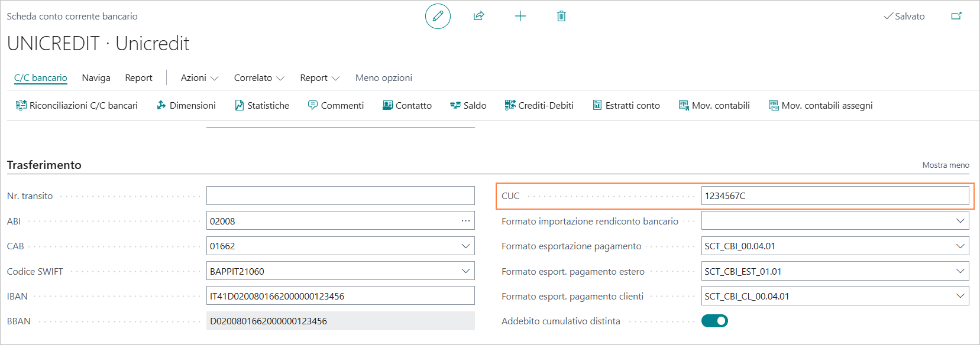The height and width of the screenshot is (345, 980).
Task: Click the ABI field value 02008
Action: (x=222, y=221)
